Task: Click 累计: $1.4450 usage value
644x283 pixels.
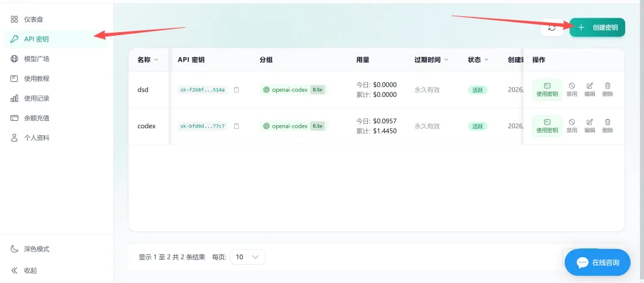Action: click(376, 131)
